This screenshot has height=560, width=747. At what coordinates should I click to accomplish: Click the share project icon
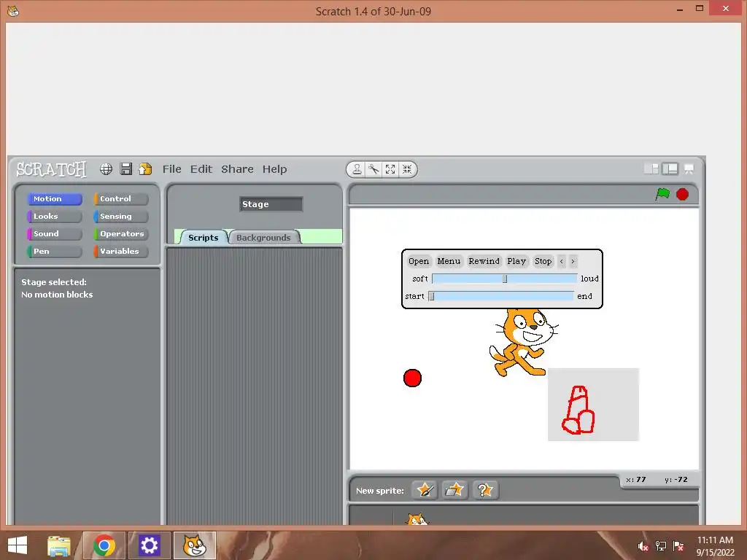pyautogui.click(x=145, y=169)
